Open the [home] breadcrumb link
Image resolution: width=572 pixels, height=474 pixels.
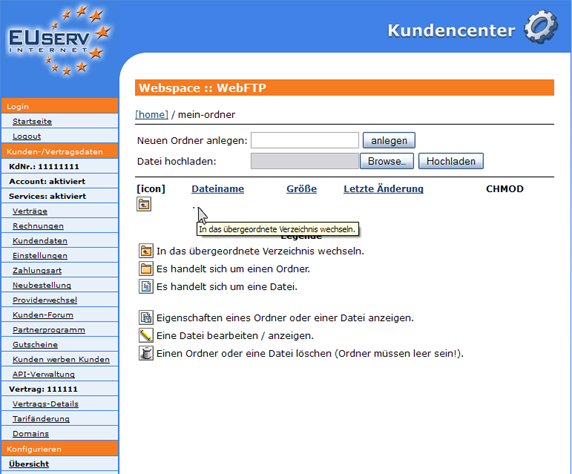click(152, 115)
